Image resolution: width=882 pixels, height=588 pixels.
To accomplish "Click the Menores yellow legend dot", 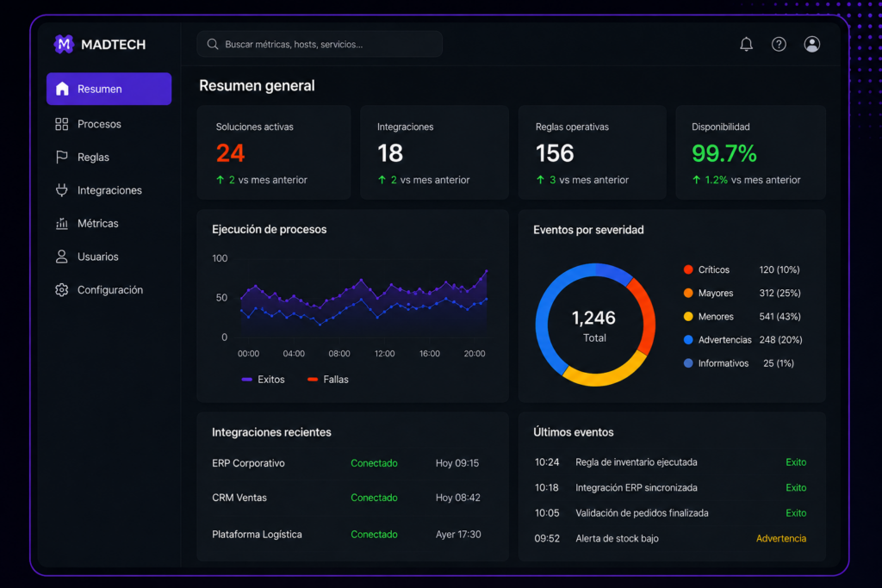I will [688, 317].
